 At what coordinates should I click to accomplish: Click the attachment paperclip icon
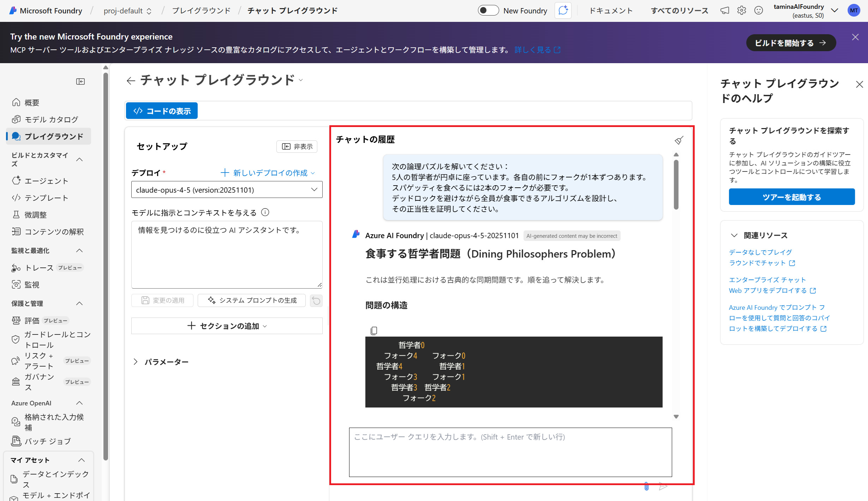646,487
